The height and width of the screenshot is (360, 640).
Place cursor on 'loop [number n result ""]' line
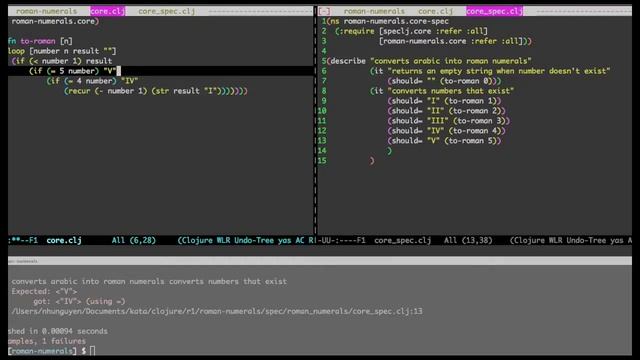[62, 51]
